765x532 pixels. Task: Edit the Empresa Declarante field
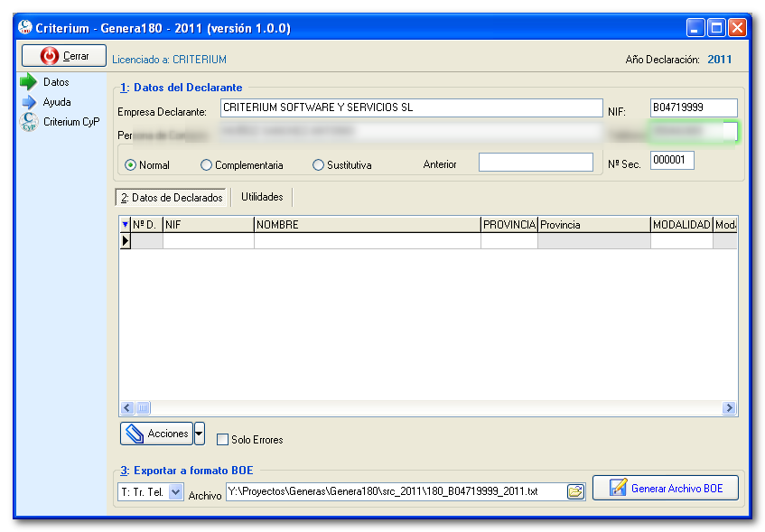tap(411, 107)
